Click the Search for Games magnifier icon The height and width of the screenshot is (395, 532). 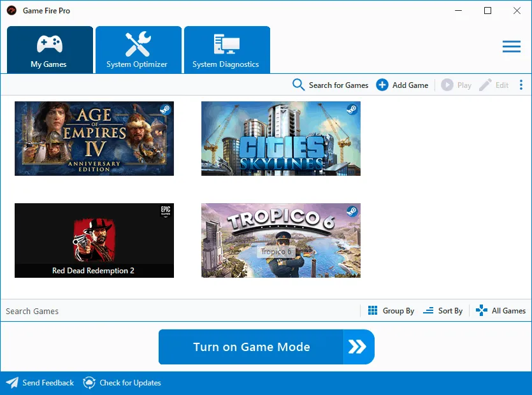click(x=298, y=85)
